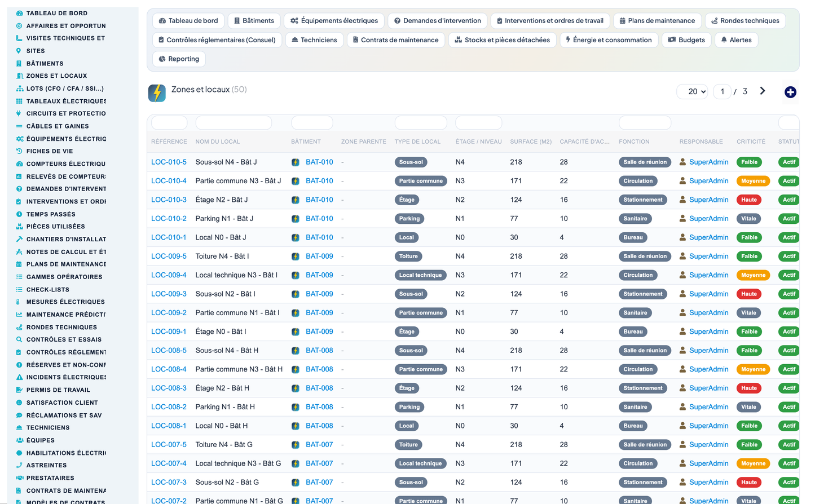Open Reporting pie chart tab
815x504 pixels.
(179, 59)
